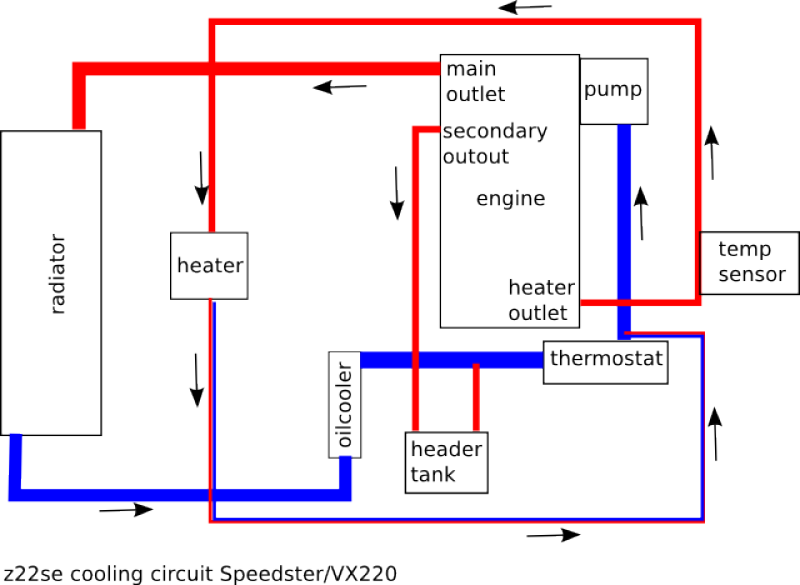Click the right arrow below the radiator's blue pipe
This screenshot has width=800, height=585.
point(127,510)
